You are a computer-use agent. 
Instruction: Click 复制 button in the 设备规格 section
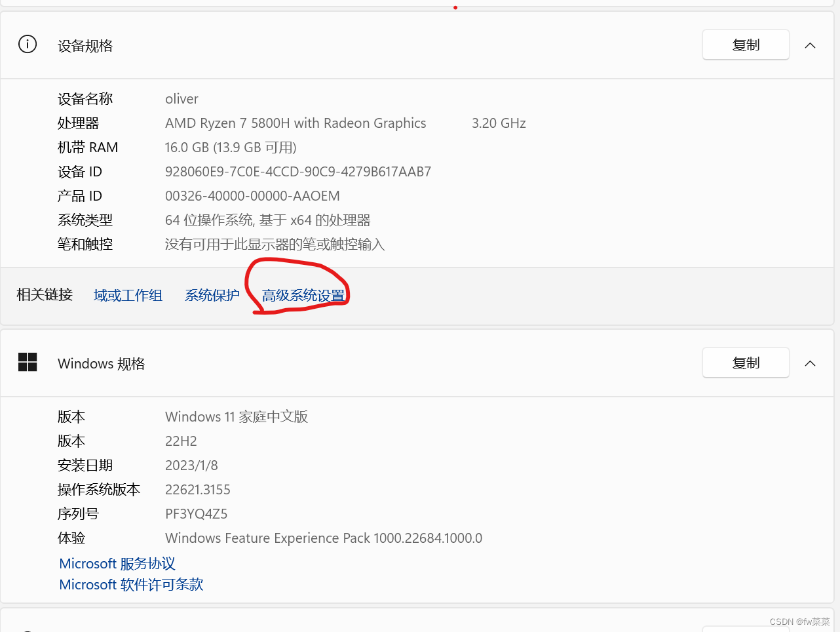pos(745,45)
